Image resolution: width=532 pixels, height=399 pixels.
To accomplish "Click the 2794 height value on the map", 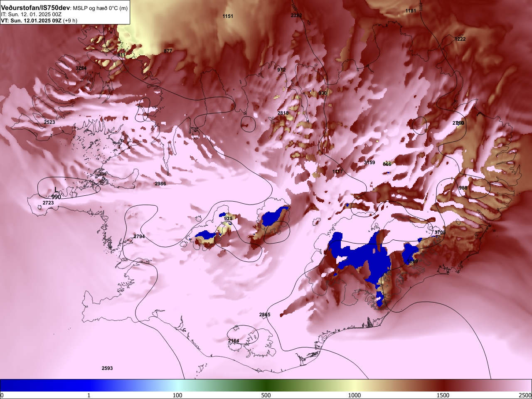I will [x=139, y=236].
